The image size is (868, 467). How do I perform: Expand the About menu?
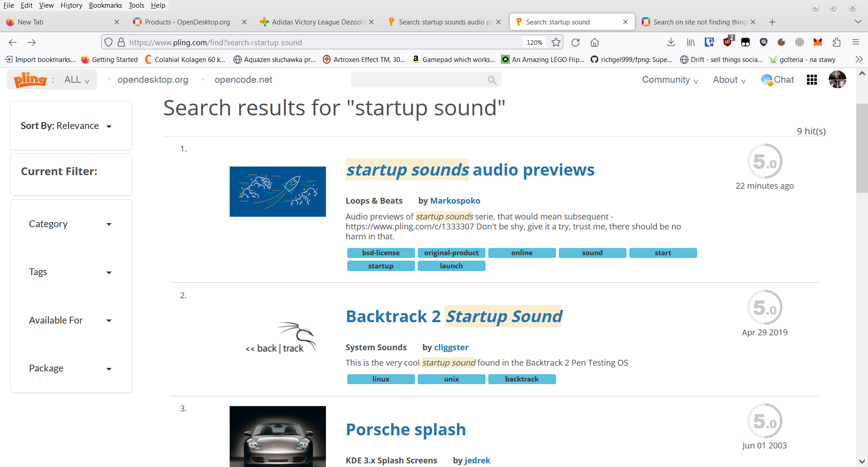coord(729,80)
